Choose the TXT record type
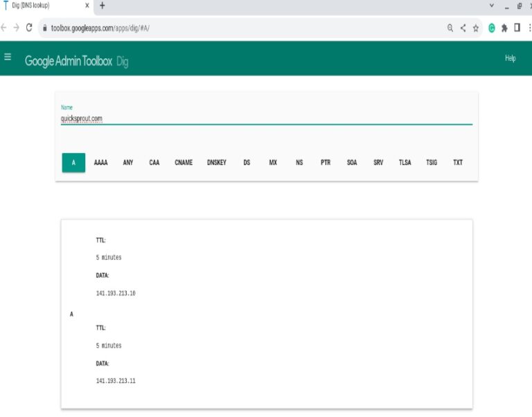This screenshot has height=417, width=532. 458,163
